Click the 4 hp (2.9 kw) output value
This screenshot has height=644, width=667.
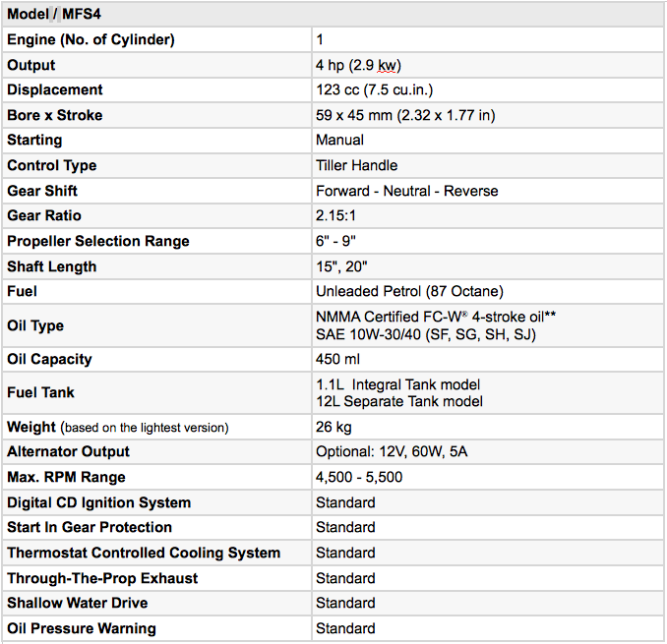(359, 65)
